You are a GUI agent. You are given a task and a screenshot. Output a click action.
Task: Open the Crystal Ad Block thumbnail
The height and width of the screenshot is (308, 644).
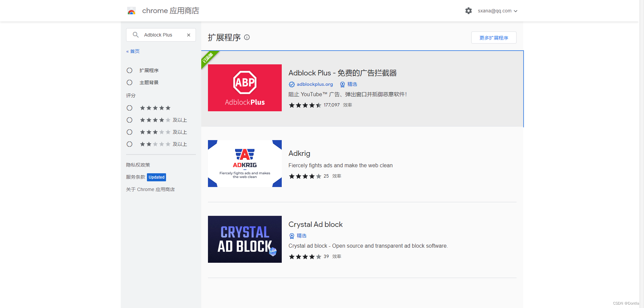click(x=245, y=239)
